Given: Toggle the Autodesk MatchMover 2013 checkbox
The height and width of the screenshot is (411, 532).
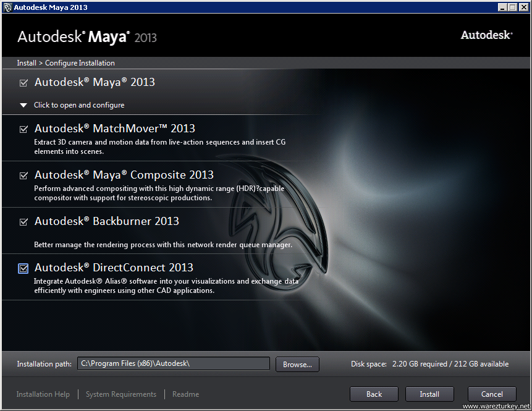Looking at the screenshot, I should (23, 129).
